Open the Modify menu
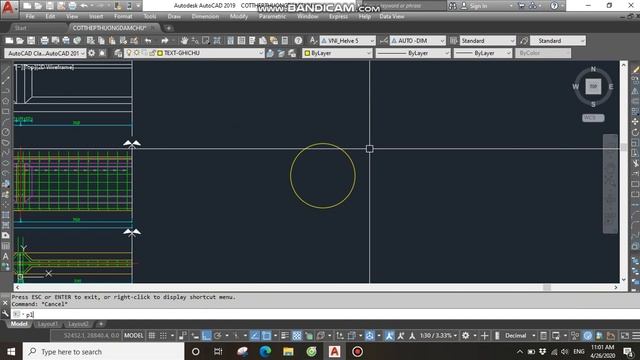 239,16
